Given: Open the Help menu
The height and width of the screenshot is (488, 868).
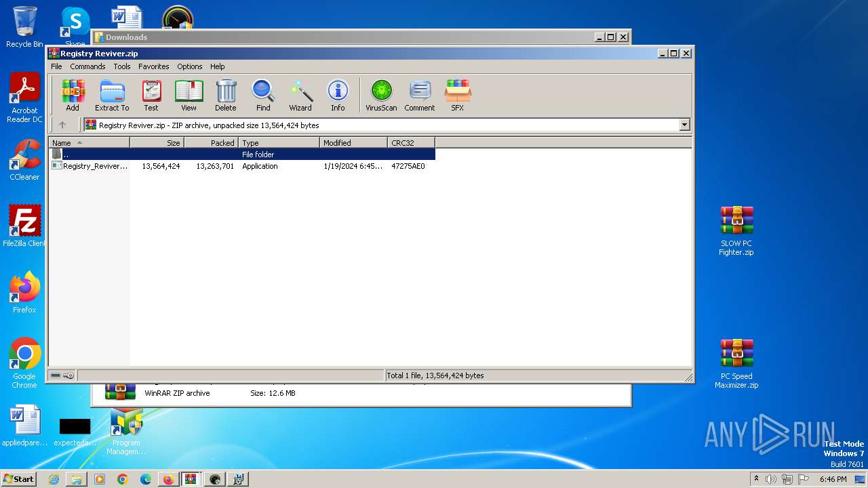Looking at the screenshot, I should point(217,66).
